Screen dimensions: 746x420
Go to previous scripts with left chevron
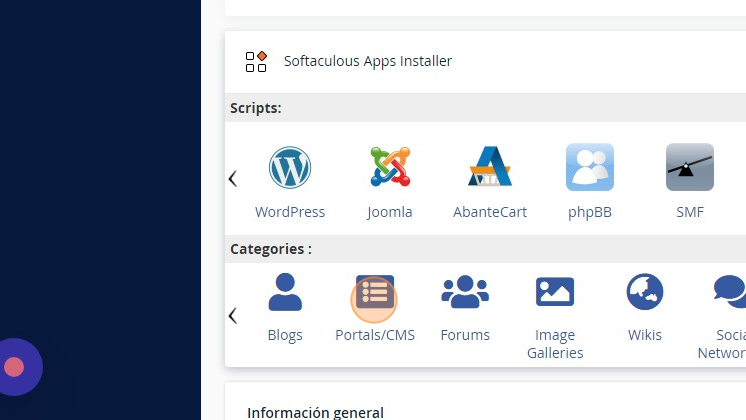(x=233, y=179)
